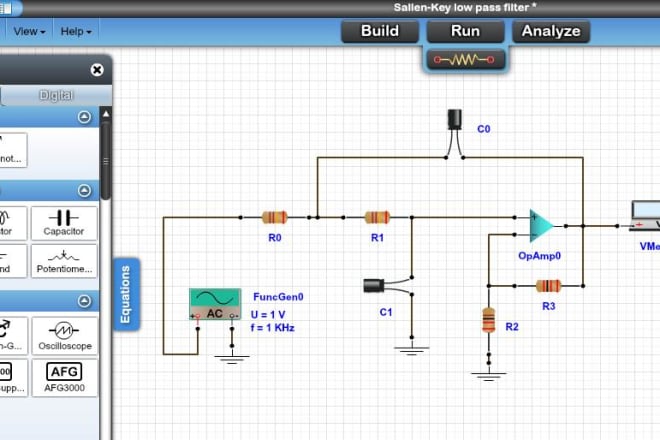Collapse the section containing Oscilloscope
660x440 pixels.
[85, 301]
